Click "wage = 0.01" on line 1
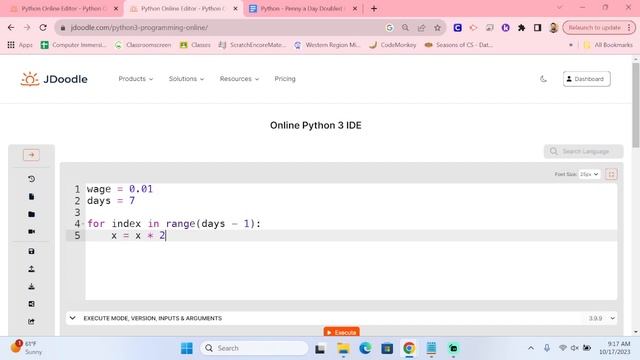The width and height of the screenshot is (640, 360). pyautogui.click(x=120, y=189)
